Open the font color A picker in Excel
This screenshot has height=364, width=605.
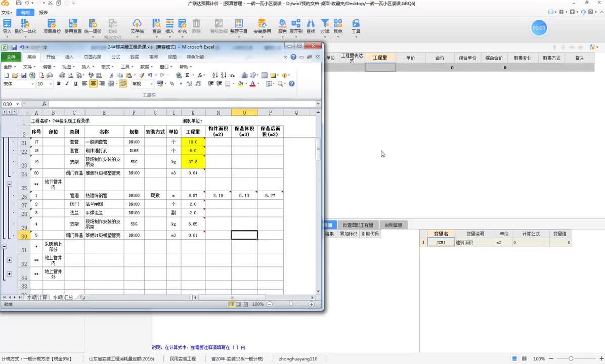coord(252,84)
